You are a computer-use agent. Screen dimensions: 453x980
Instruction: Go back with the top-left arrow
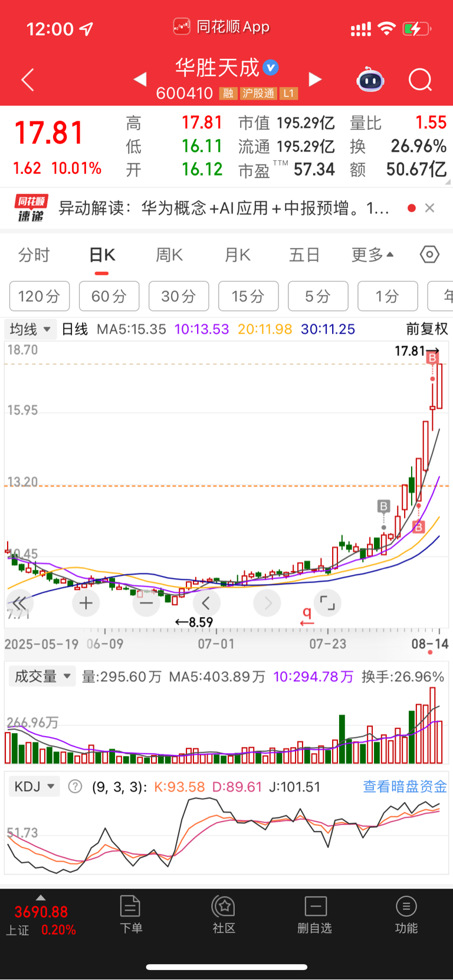tap(27, 80)
